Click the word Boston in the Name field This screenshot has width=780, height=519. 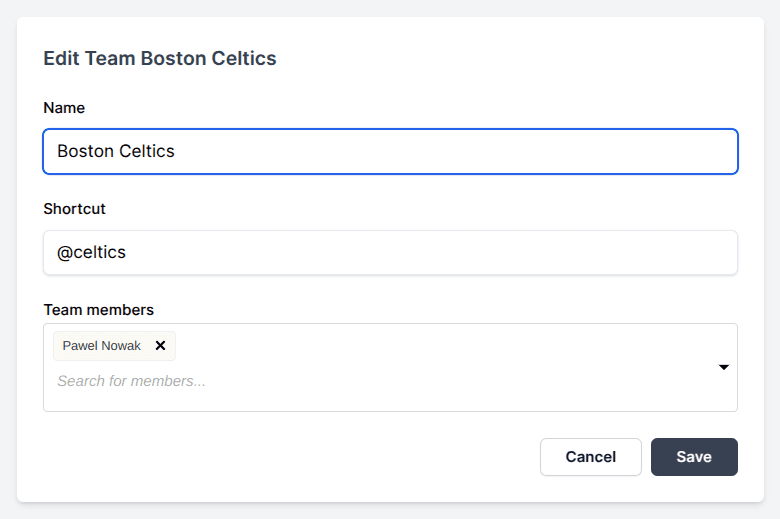tap(85, 152)
